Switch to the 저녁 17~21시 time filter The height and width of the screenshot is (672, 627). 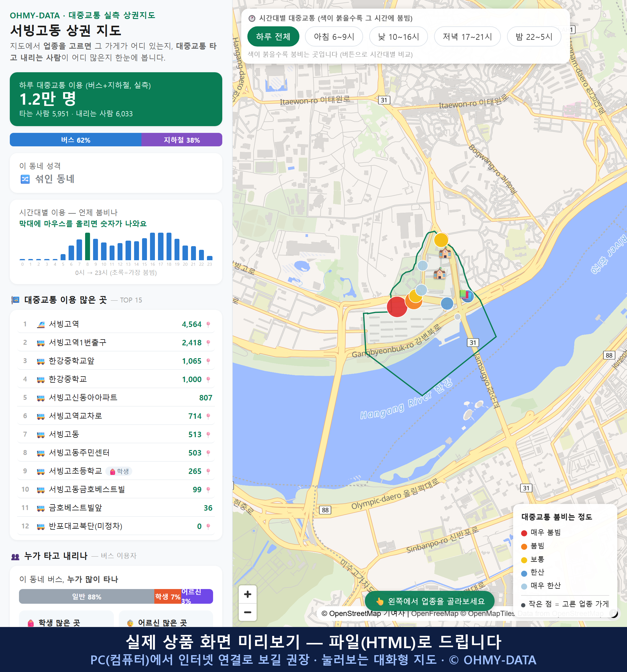[x=467, y=36]
